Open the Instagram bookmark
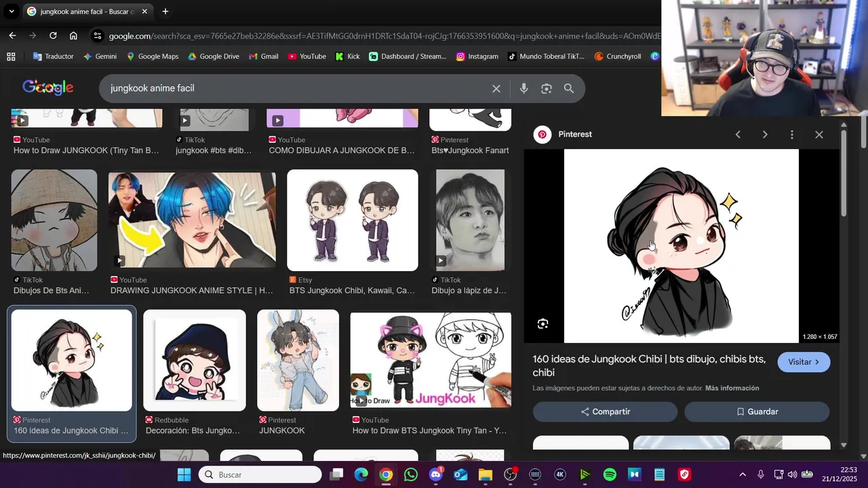 coord(477,56)
